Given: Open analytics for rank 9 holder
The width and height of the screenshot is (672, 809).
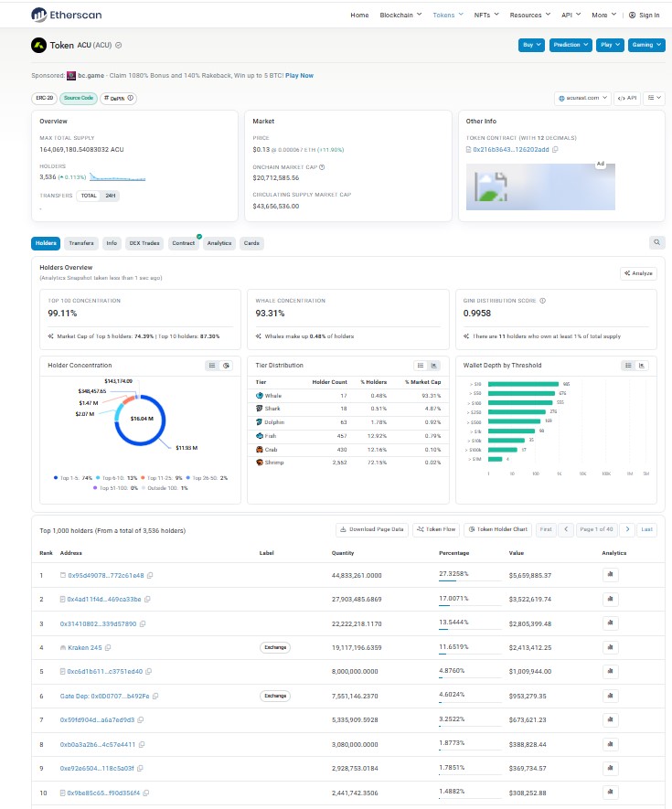Looking at the screenshot, I should click(610, 768).
